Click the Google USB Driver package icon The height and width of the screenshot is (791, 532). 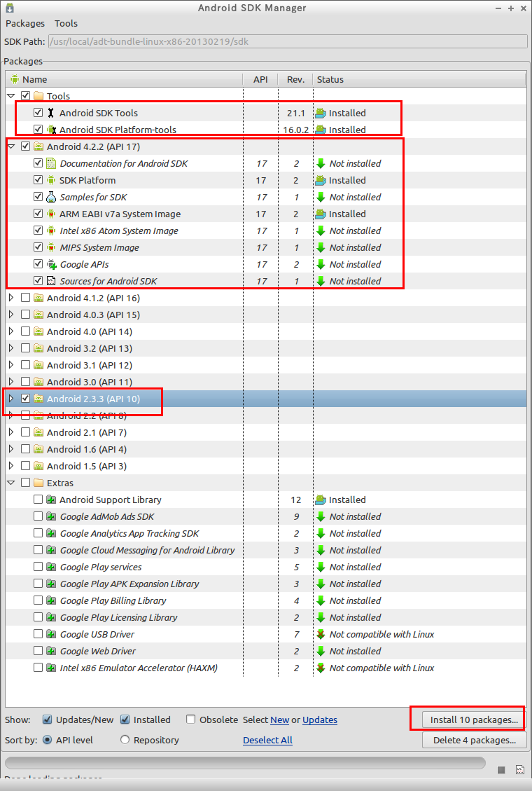(51, 634)
